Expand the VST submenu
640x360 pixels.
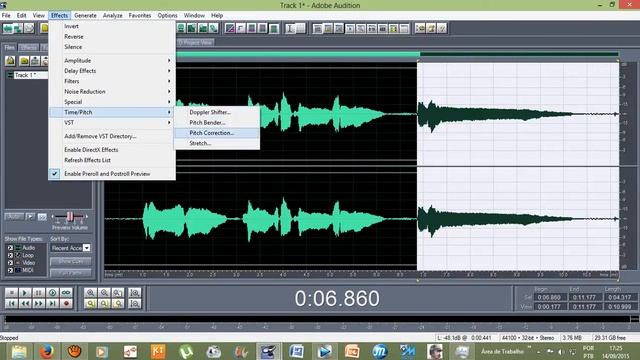(112, 122)
